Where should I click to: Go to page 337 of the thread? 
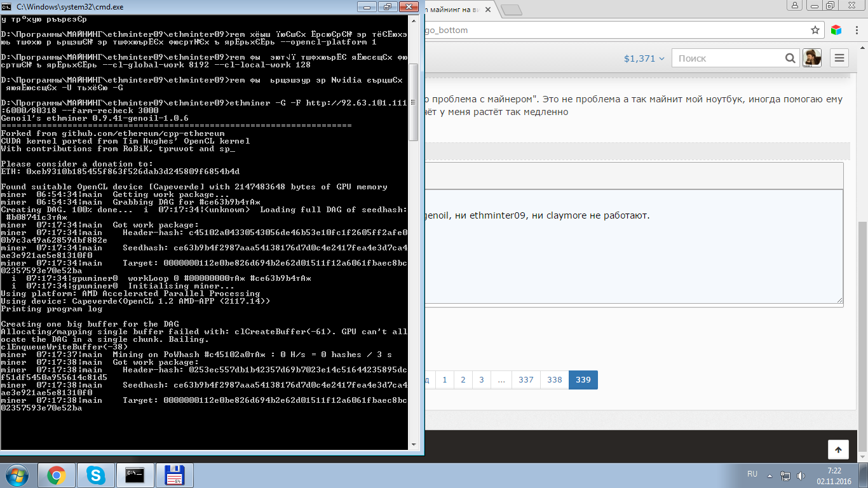click(526, 380)
